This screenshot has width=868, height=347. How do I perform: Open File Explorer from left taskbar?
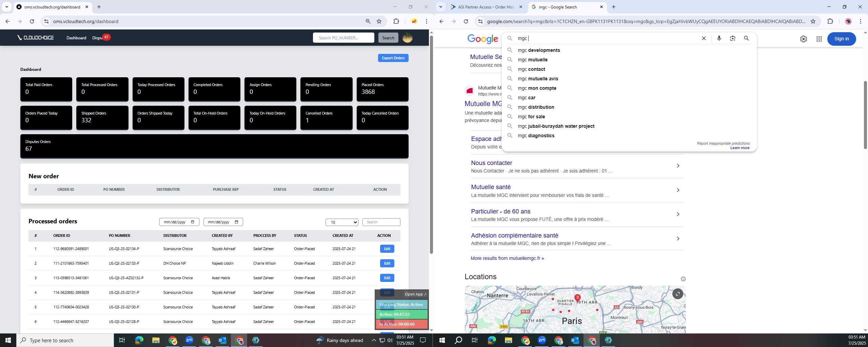[x=156, y=340]
